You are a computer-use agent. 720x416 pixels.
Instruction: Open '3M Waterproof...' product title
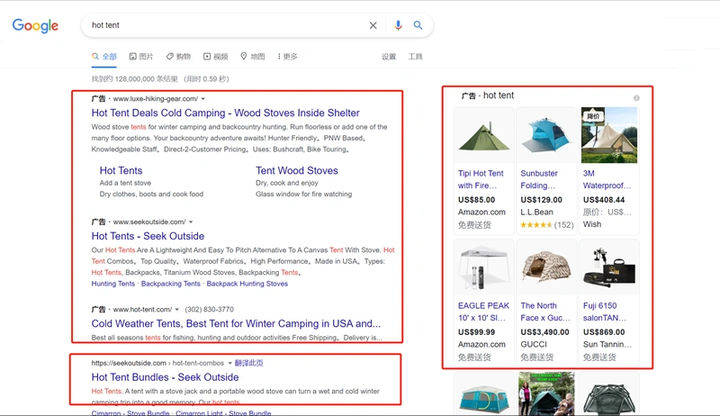[607, 180]
